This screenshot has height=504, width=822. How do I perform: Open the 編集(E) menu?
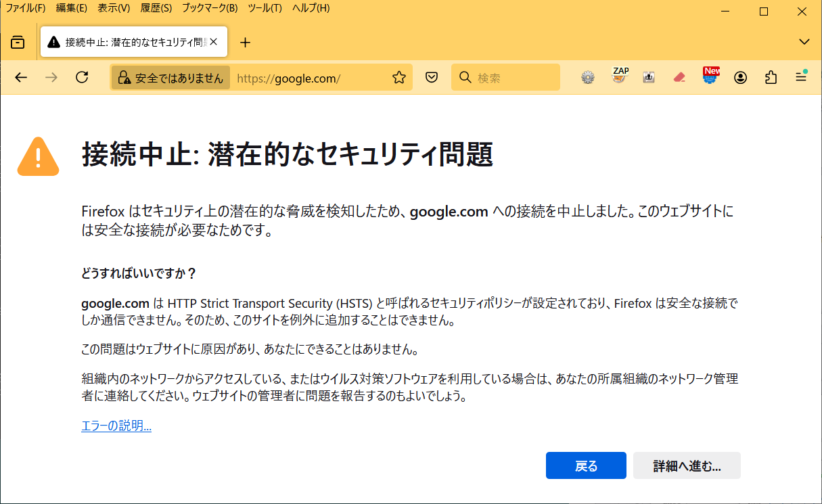point(72,8)
